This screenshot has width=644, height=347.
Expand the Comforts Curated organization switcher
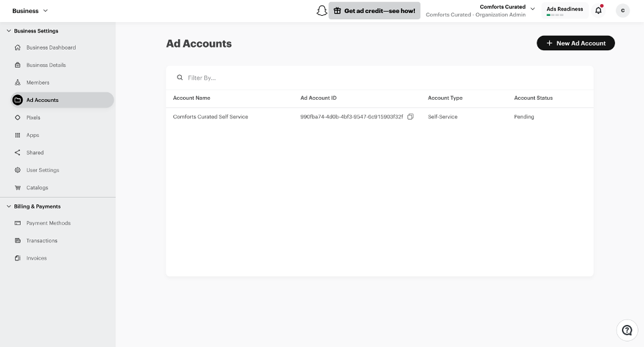(533, 9)
